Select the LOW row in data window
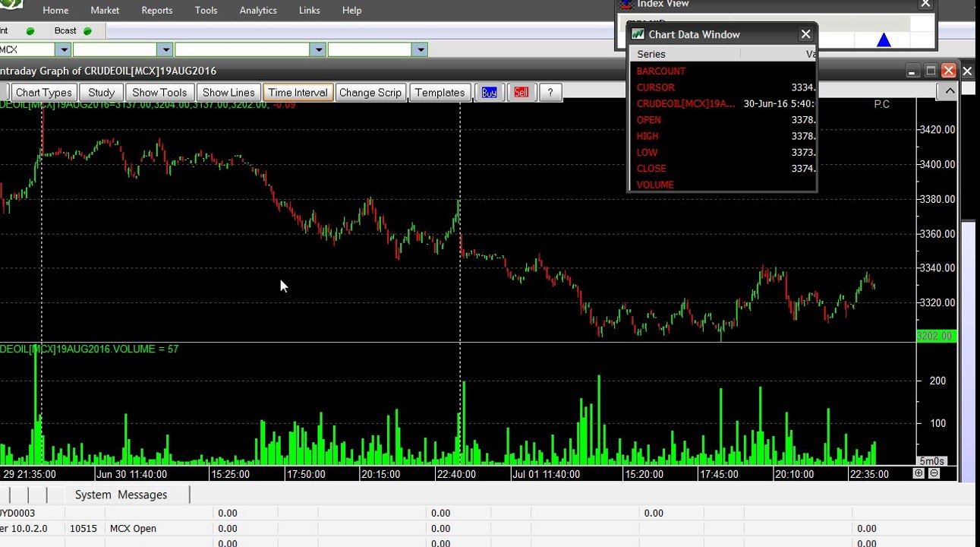Screen dimensions: 980x547 [723, 152]
